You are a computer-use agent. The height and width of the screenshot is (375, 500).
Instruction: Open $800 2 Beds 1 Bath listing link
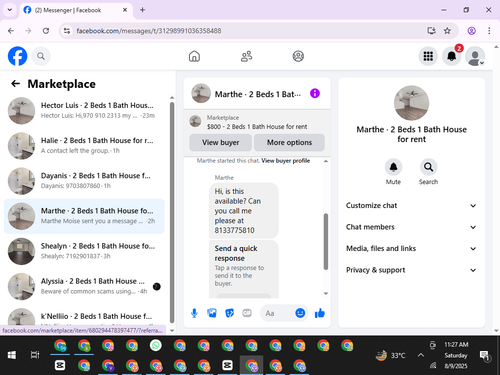tap(257, 127)
